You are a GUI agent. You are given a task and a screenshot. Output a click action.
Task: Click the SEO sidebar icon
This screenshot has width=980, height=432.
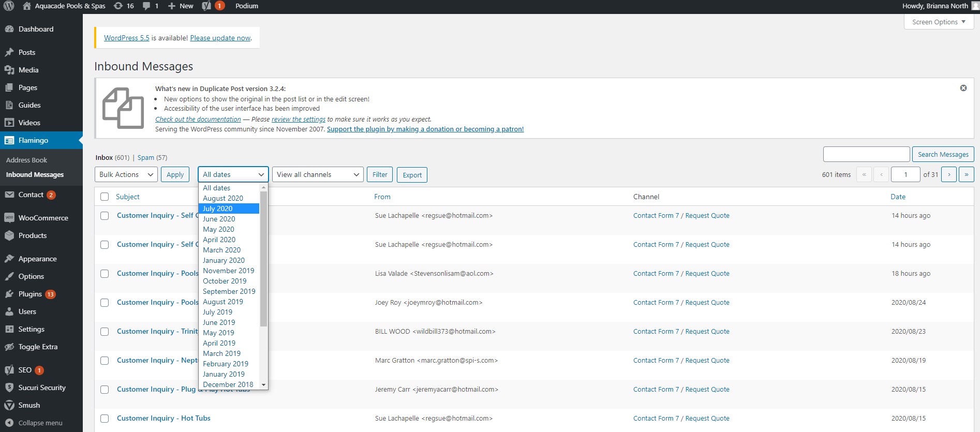[x=9, y=370]
